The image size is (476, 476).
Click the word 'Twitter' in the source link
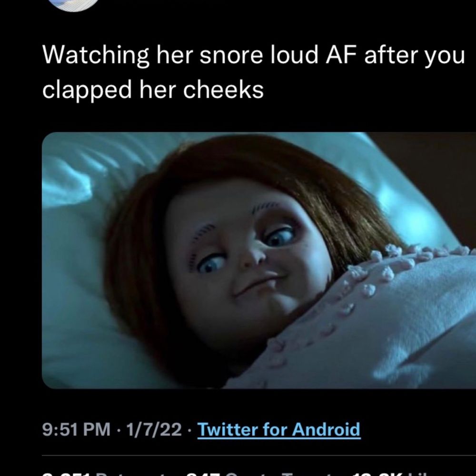228,429
